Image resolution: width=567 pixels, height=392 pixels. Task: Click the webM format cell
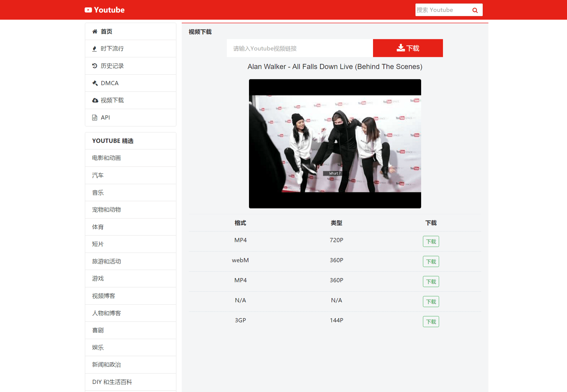(x=240, y=260)
